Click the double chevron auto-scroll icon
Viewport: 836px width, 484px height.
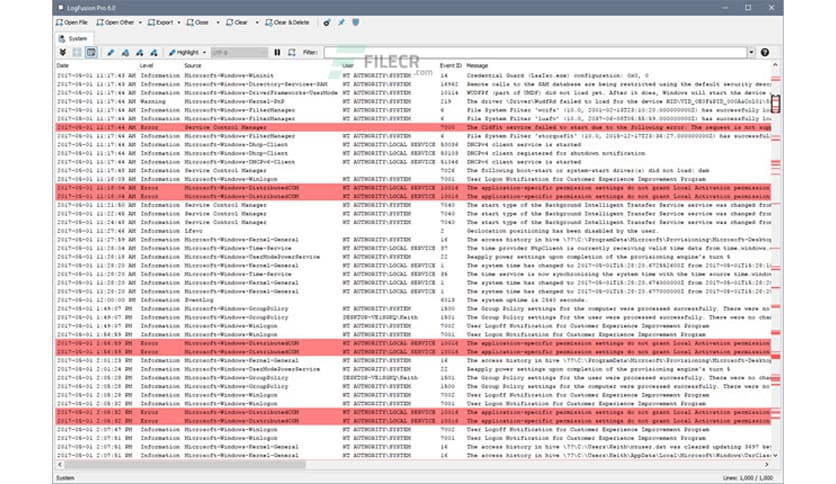64,52
